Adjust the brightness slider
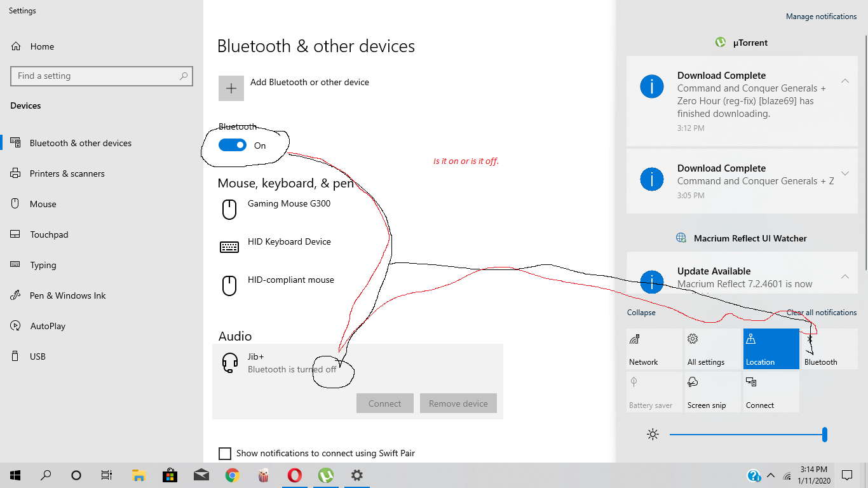This screenshot has height=488, width=868. (749, 434)
